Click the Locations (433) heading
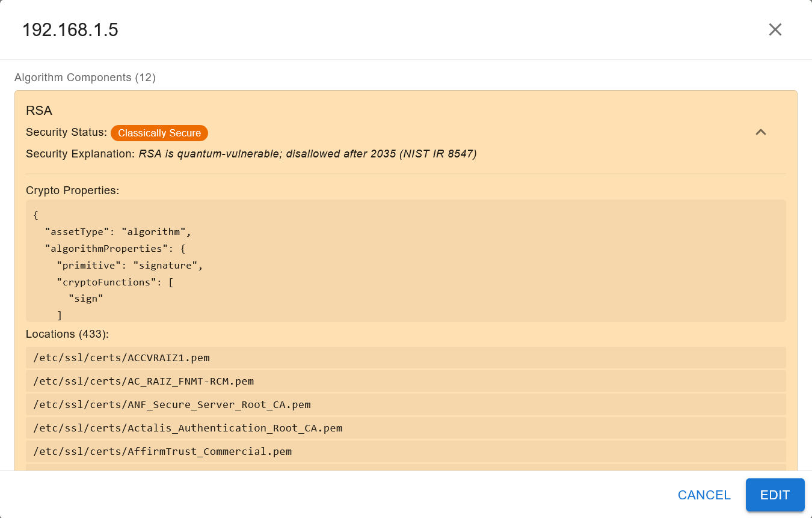This screenshot has height=518, width=812. tap(67, 334)
